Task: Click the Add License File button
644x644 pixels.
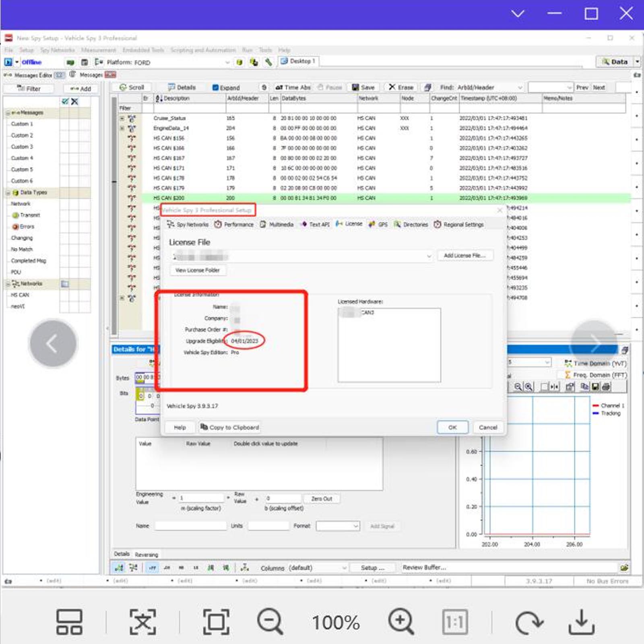Action: [x=464, y=256]
